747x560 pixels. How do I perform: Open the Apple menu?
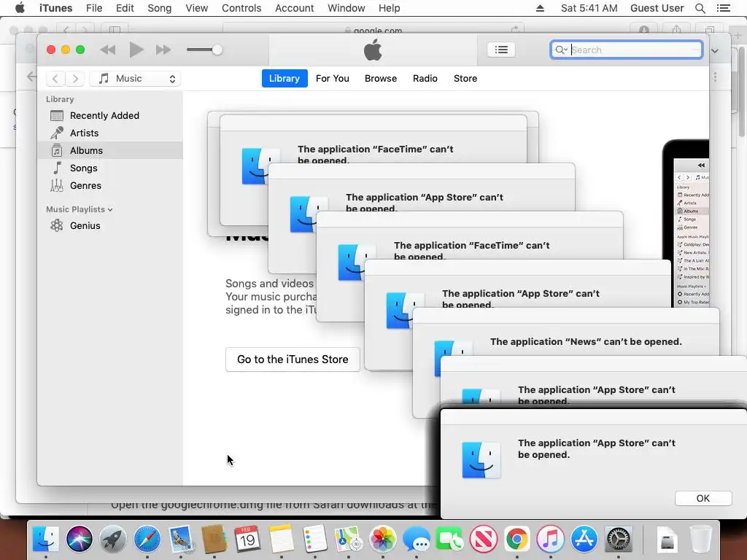(x=20, y=8)
